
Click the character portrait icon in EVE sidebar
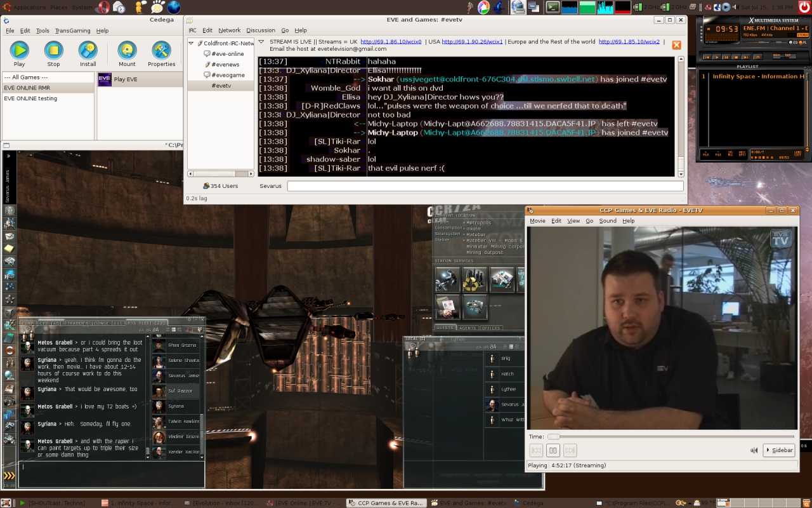(x=10, y=211)
